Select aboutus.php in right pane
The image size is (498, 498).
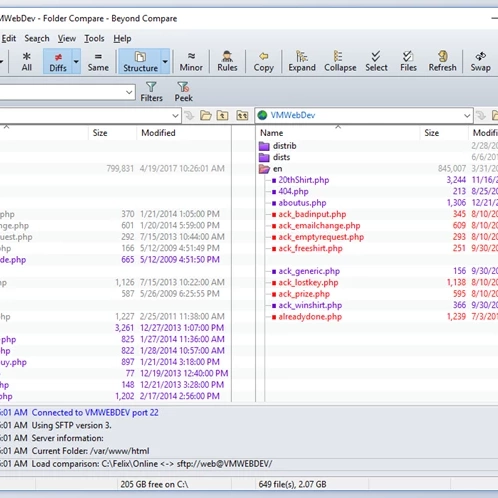pos(302,203)
